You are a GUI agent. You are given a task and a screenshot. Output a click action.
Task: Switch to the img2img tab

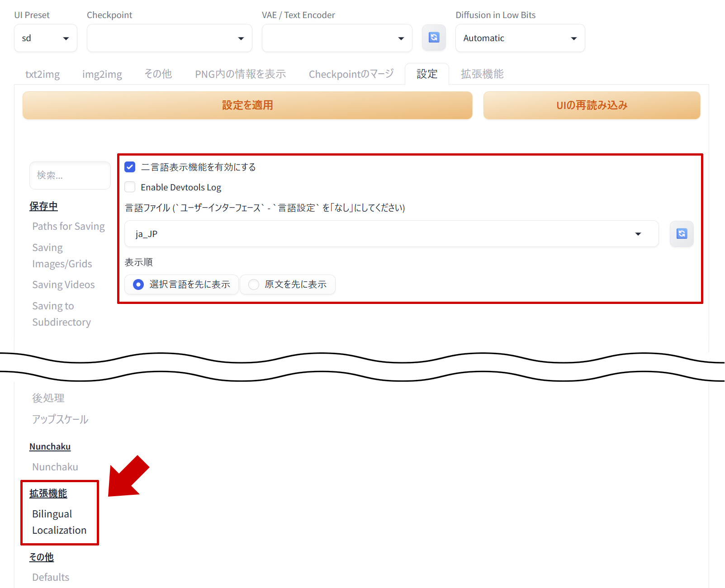tap(102, 74)
